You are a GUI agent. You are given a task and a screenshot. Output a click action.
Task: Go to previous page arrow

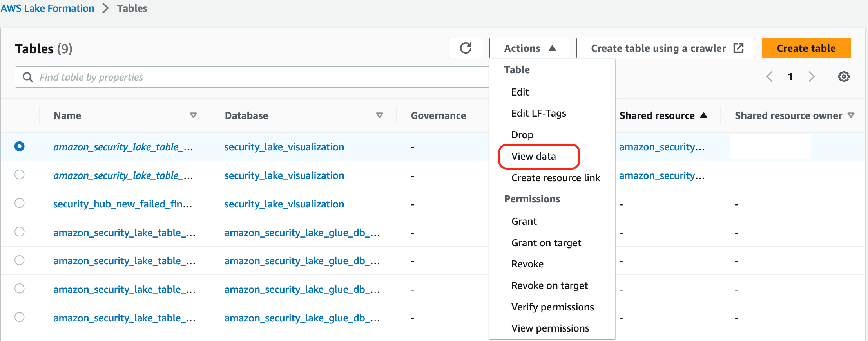click(x=769, y=77)
